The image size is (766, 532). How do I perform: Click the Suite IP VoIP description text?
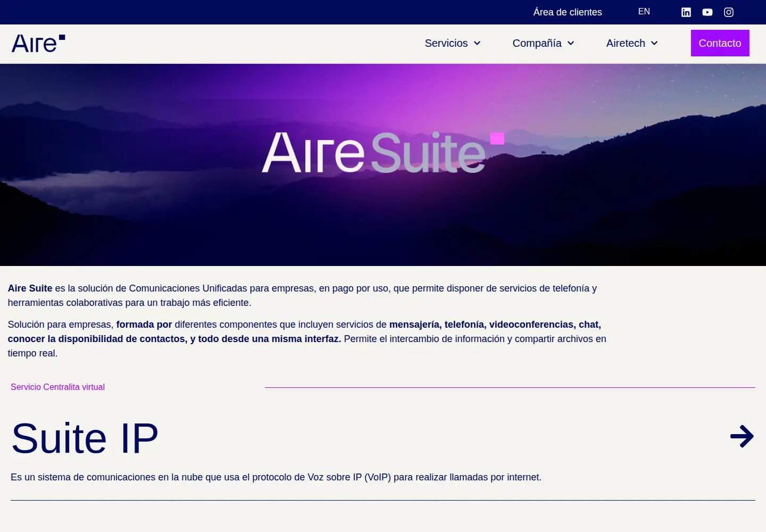pos(276,477)
